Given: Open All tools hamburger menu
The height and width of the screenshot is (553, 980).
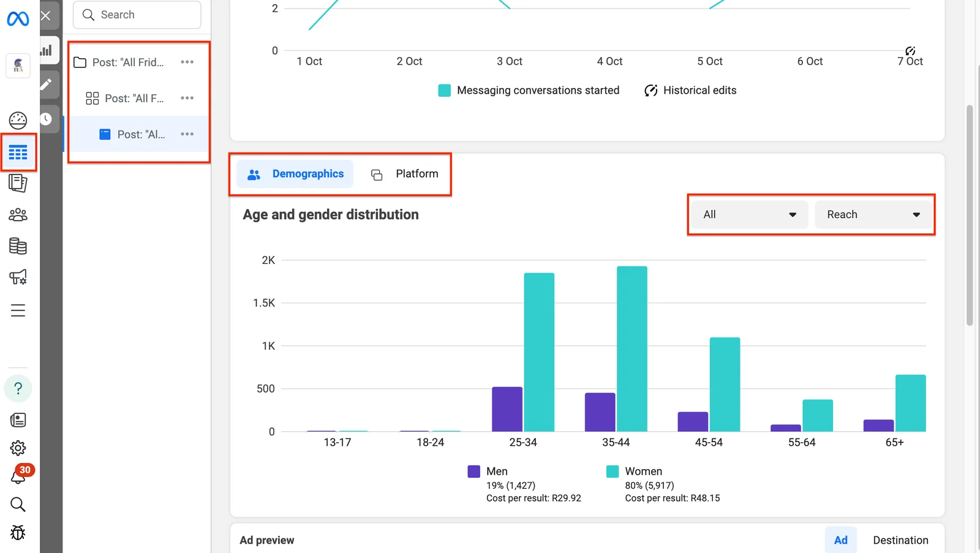Looking at the screenshot, I should click(x=18, y=310).
